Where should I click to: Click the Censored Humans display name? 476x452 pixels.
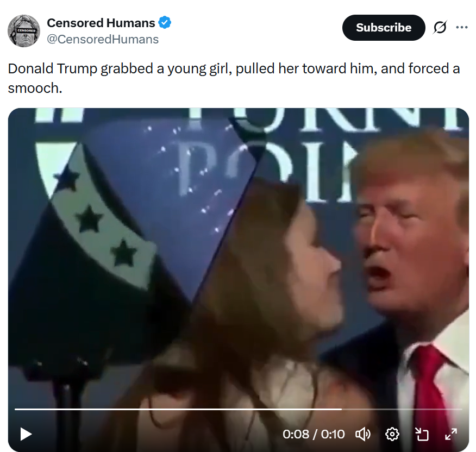(x=101, y=23)
